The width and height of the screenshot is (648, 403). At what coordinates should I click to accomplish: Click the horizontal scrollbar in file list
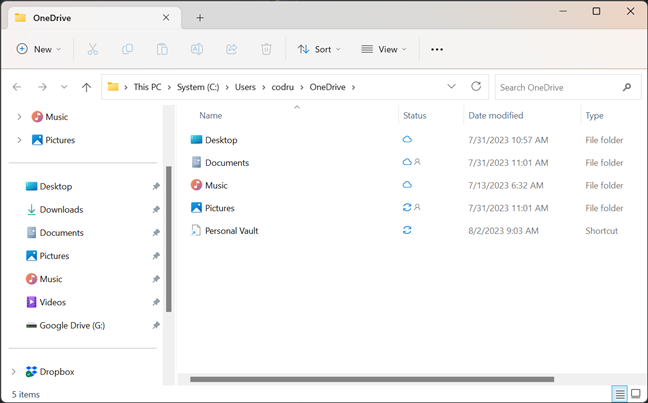pyautogui.click(x=372, y=379)
